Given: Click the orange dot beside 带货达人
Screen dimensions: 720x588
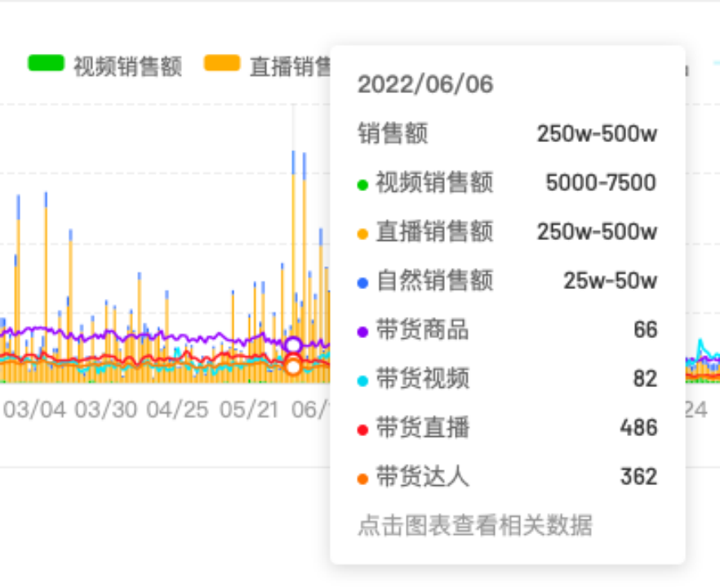Looking at the screenshot, I should [x=363, y=479].
